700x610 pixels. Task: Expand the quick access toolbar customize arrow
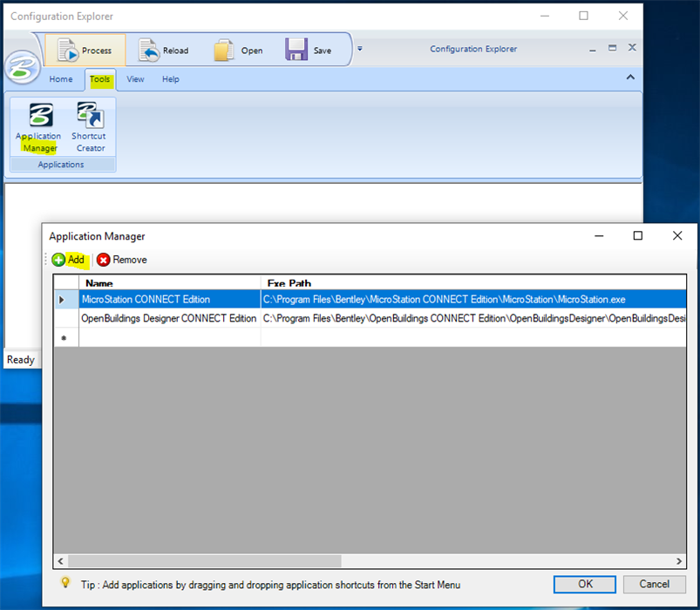click(x=360, y=49)
